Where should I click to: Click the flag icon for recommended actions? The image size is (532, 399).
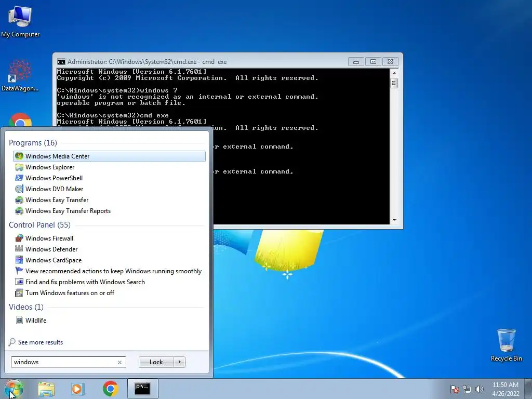19,271
